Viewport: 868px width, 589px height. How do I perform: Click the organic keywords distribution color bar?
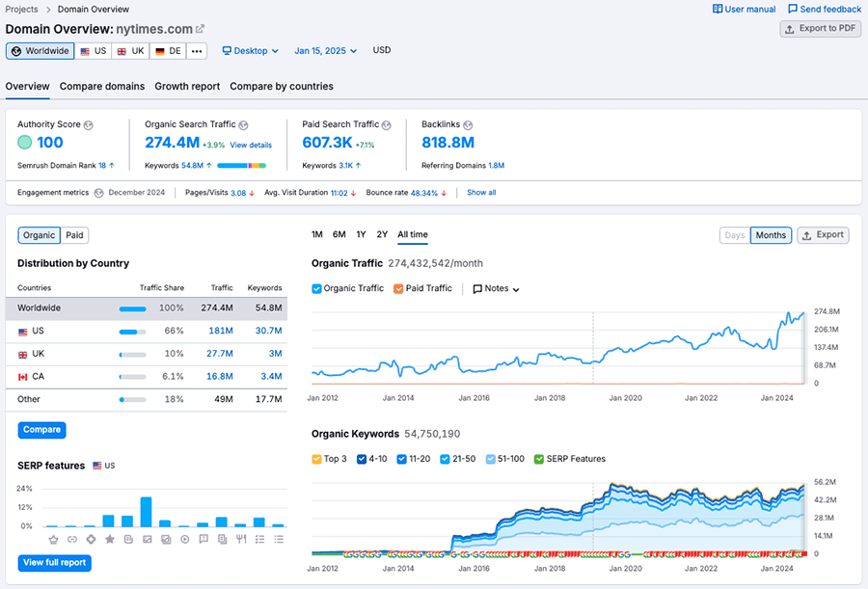(x=241, y=166)
